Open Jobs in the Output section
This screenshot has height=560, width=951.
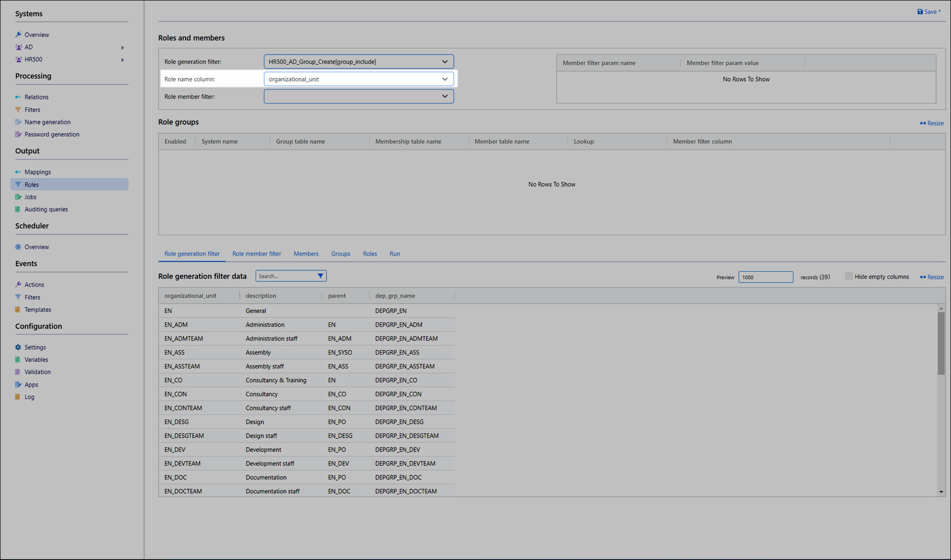[30, 197]
